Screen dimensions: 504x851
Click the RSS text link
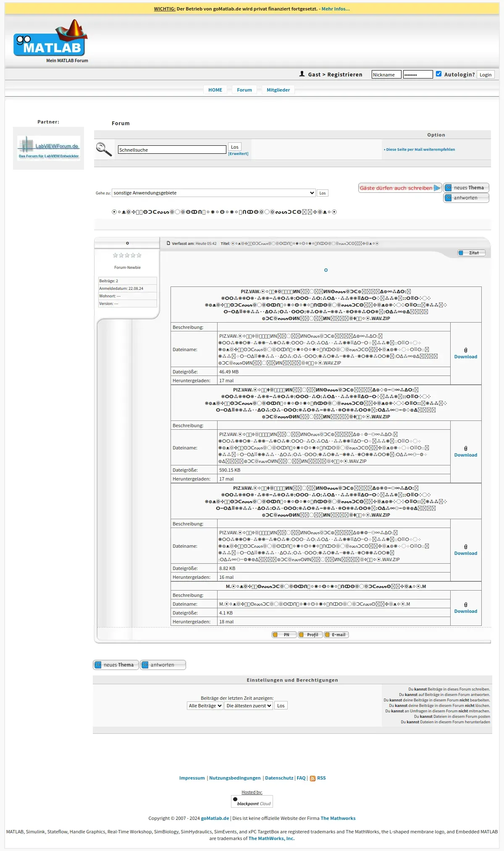321,778
